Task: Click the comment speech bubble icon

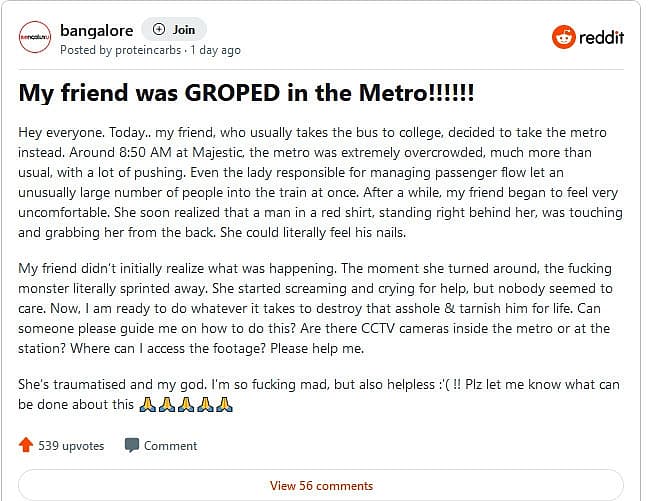Action: [131, 445]
